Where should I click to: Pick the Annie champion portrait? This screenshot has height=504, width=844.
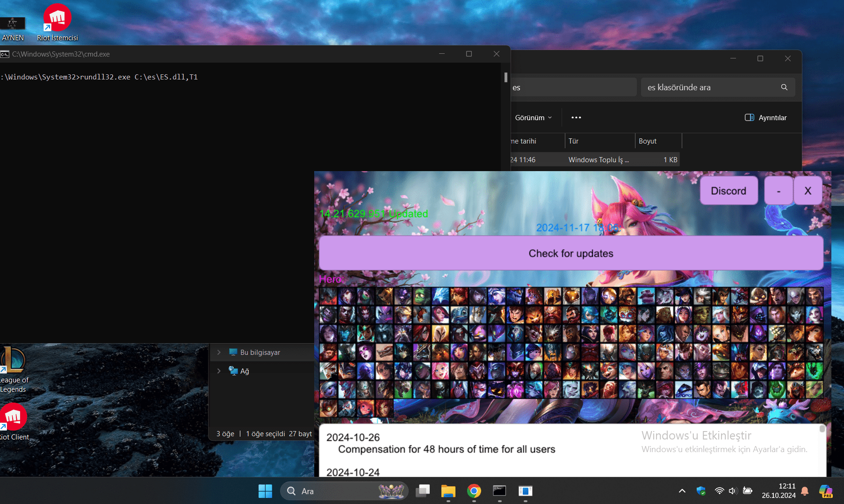coord(459,296)
